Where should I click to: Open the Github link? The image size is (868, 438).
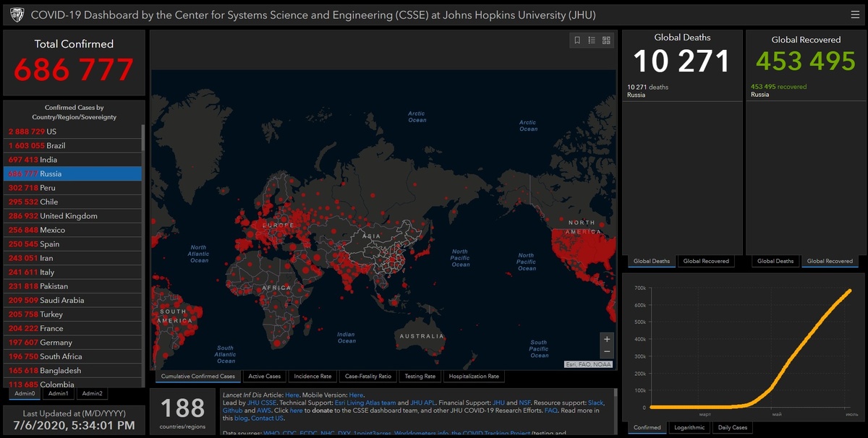[x=233, y=411]
